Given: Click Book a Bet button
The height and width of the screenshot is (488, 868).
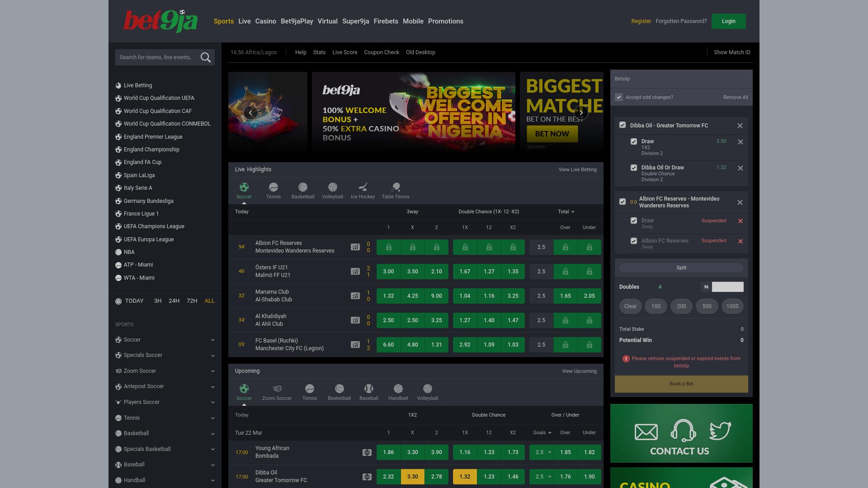Looking at the screenshot, I should (681, 384).
